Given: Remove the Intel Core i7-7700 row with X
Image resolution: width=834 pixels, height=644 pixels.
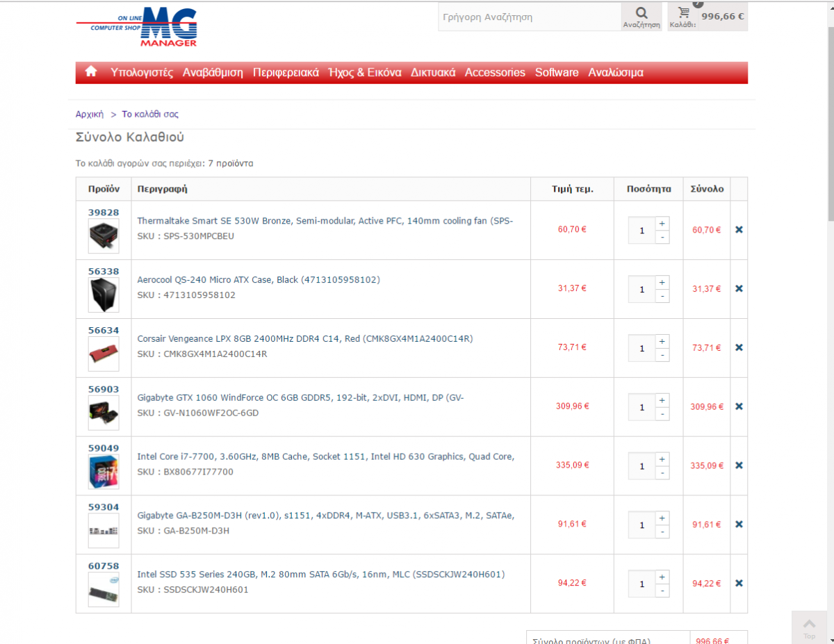Looking at the screenshot, I should [739, 465].
